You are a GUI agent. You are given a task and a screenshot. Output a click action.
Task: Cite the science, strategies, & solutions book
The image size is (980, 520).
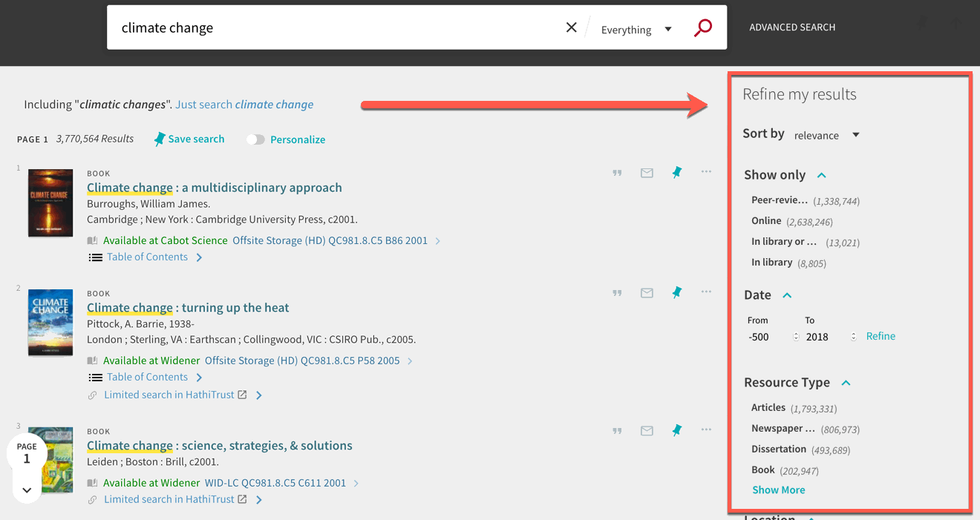tap(617, 430)
